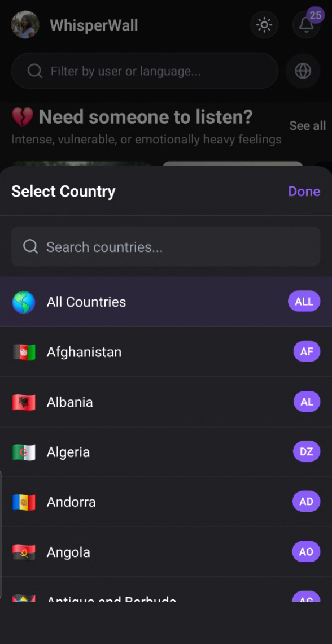Click the Afghanistan flag icon
The width and height of the screenshot is (332, 644).
click(24, 351)
